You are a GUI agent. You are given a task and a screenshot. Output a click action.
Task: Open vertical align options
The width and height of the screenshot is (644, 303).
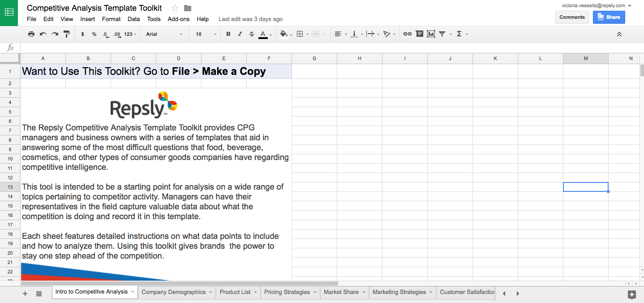[x=356, y=34]
